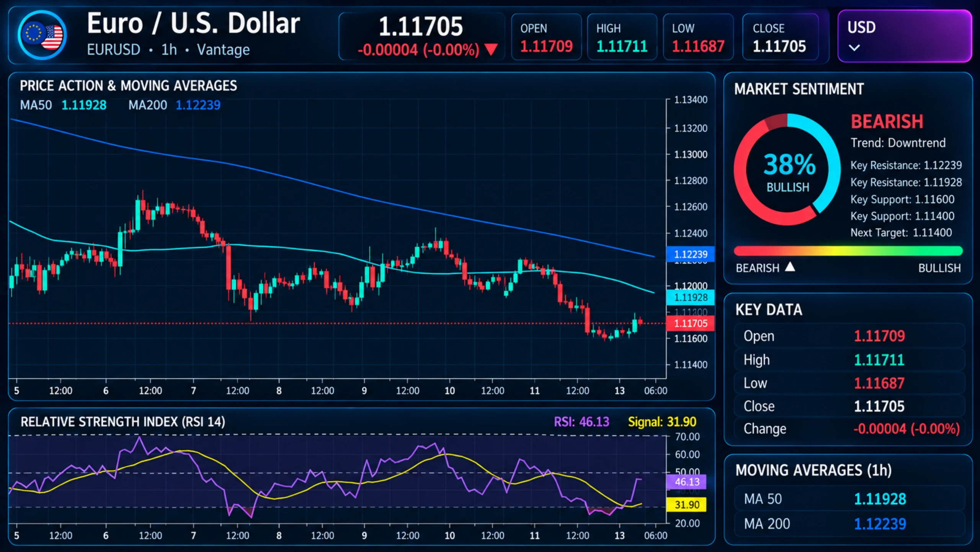This screenshot has height=552, width=980.
Task: Click Key Support: 1.11600 line
Action: click(902, 199)
